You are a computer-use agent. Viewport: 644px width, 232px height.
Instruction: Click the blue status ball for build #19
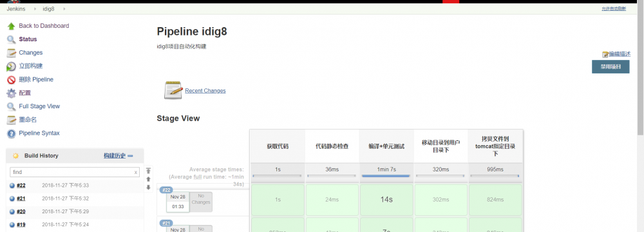click(x=12, y=225)
